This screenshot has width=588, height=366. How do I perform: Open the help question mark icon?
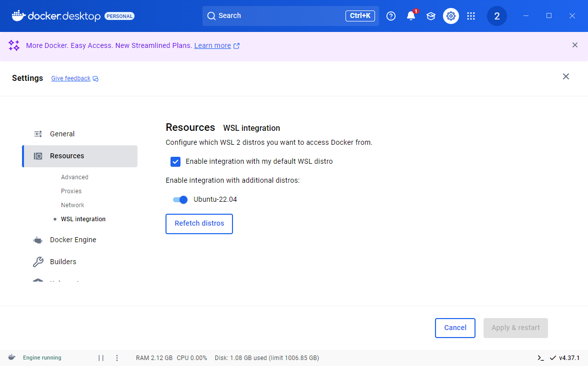391,16
